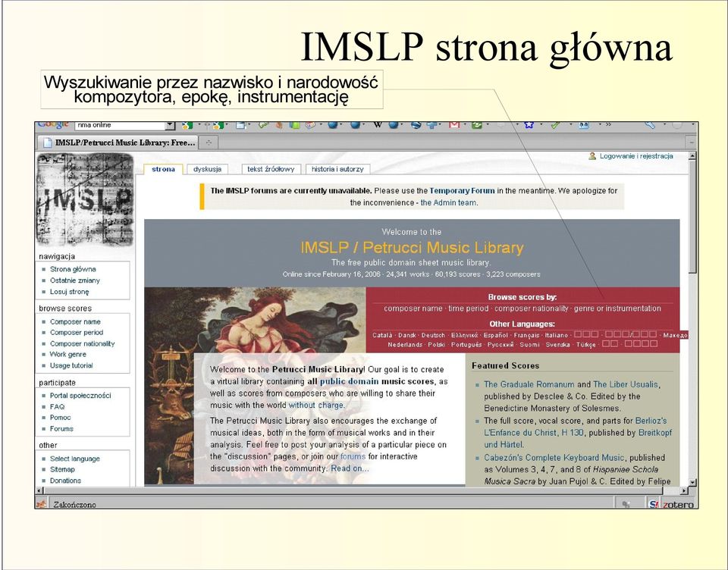Open the Temporary Forum link

[462, 190]
